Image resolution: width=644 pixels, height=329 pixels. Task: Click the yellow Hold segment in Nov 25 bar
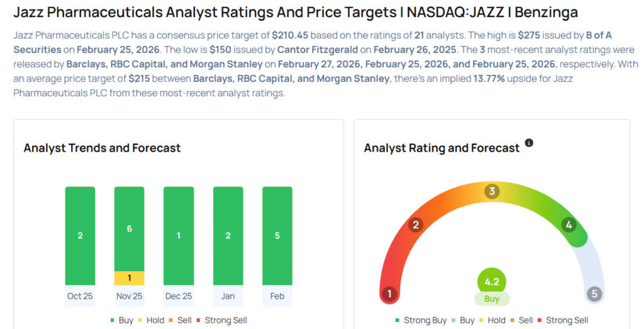[x=129, y=278]
